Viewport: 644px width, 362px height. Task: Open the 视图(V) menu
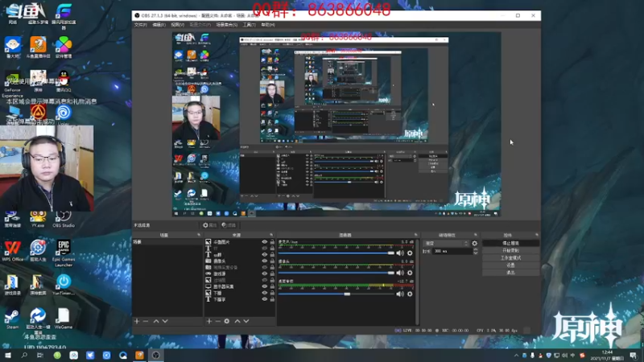[177, 25]
